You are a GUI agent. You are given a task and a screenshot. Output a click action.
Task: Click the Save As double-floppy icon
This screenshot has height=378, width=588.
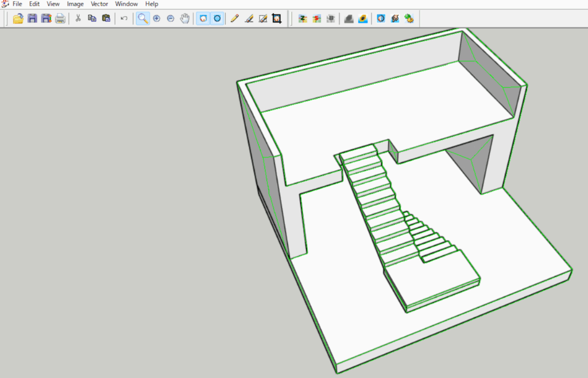[x=46, y=18]
